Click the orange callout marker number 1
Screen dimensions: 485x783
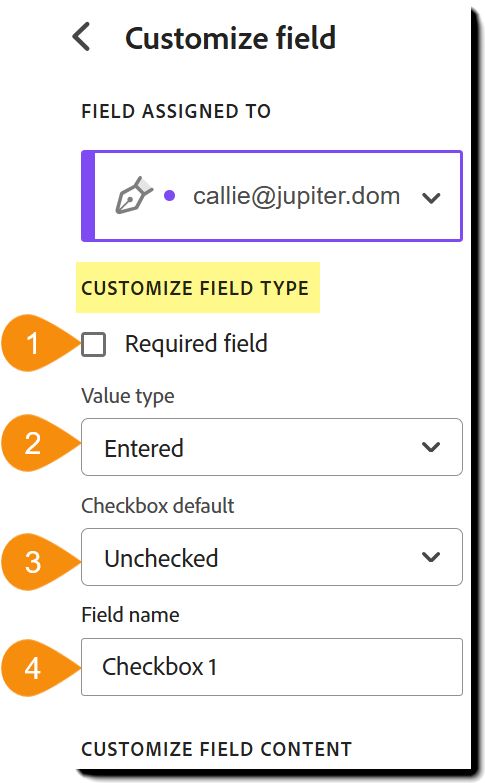(35, 343)
